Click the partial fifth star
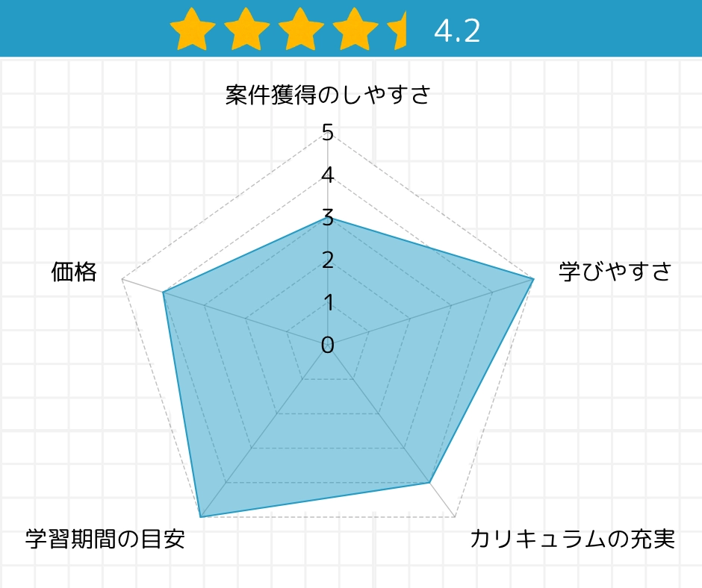The height and width of the screenshot is (588, 702). [x=397, y=29]
